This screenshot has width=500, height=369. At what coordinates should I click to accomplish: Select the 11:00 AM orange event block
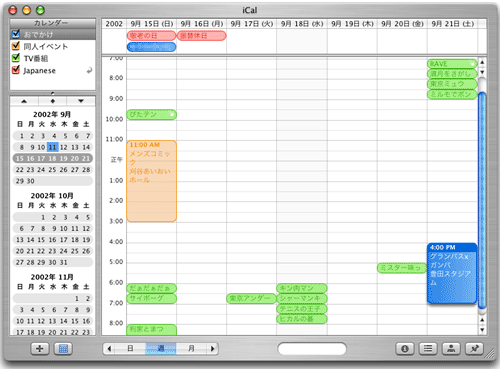tap(151, 181)
